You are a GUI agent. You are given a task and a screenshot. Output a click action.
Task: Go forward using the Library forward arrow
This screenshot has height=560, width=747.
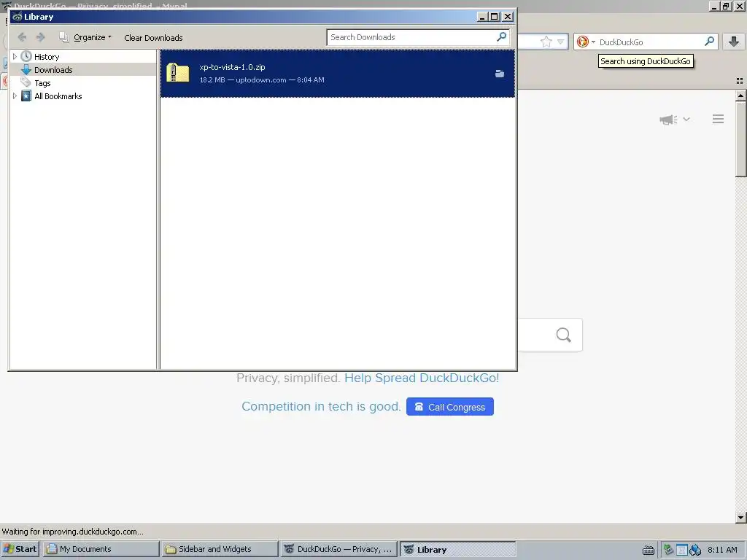click(41, 37)
